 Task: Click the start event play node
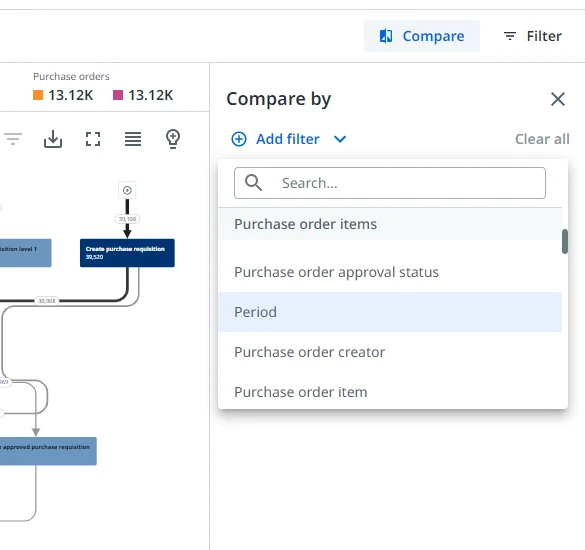(127, 190)
